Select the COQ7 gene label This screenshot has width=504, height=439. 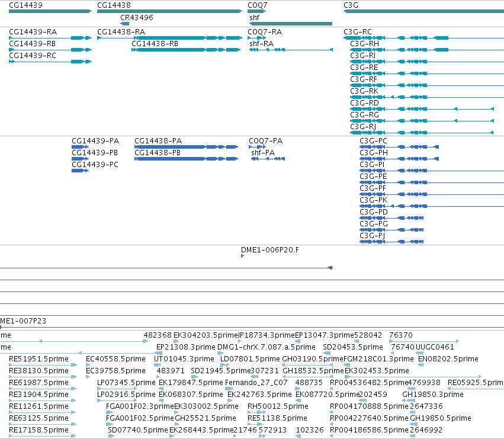[x=258, y=5]
